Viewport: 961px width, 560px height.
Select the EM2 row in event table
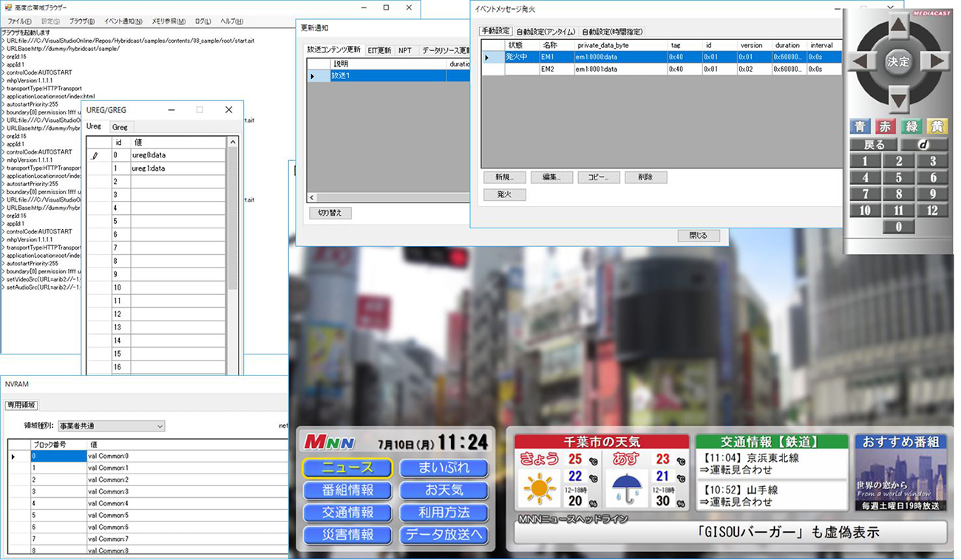(x=547, y=69)
